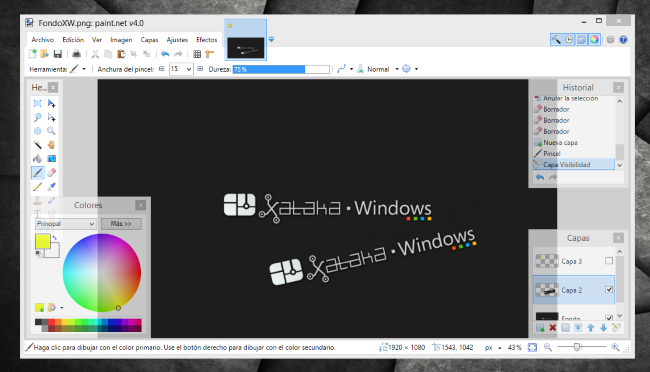Viewport: 650px width, 372px height.
Task: Close the Colores panel
Action: [141, 205]
